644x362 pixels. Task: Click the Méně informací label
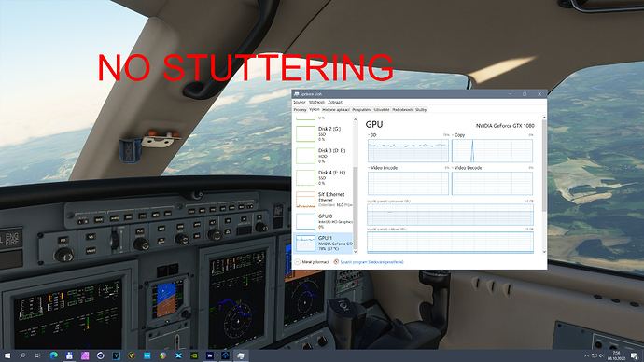[x=315, y=262]
